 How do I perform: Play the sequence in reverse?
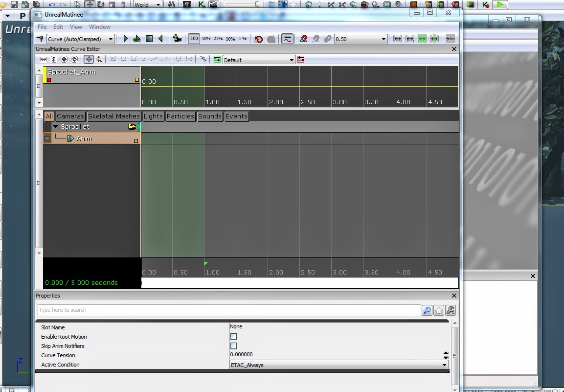(160, 39)
